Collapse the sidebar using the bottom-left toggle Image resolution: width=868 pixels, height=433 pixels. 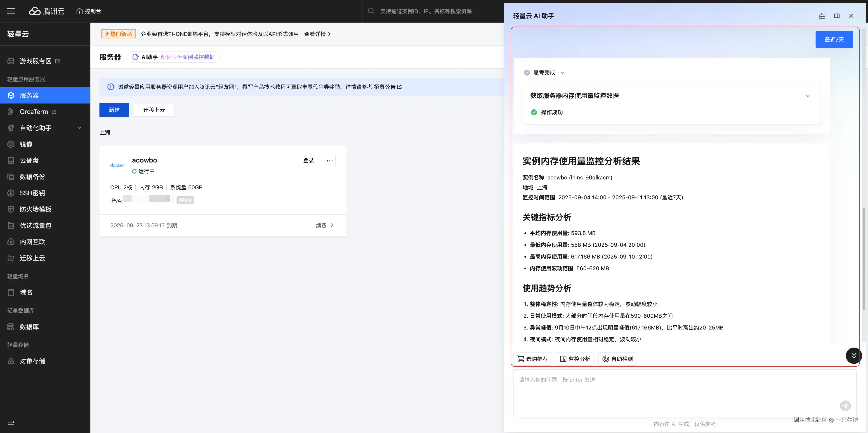pyautogui.click(x=11, y=421)
